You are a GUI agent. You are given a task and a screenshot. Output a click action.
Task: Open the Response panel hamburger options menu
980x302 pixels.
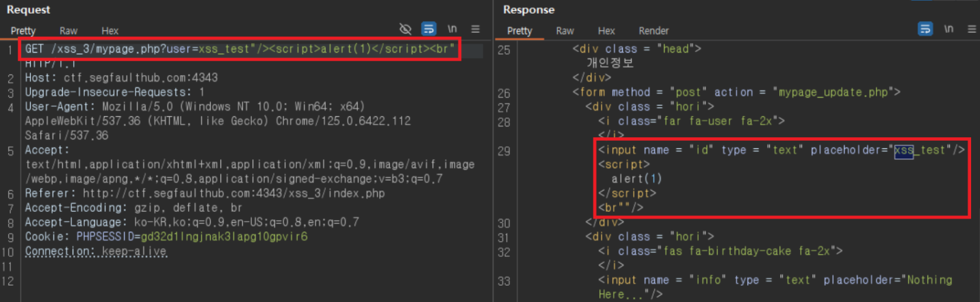point(971,29)
